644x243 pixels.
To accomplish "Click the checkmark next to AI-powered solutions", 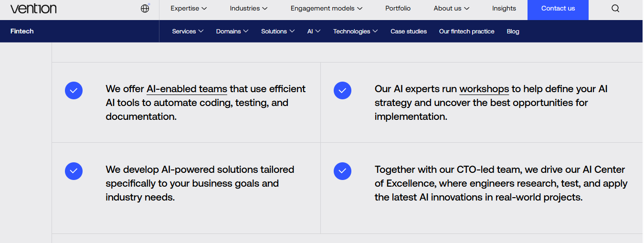I will pyautogui.click(x=74, y=171).
